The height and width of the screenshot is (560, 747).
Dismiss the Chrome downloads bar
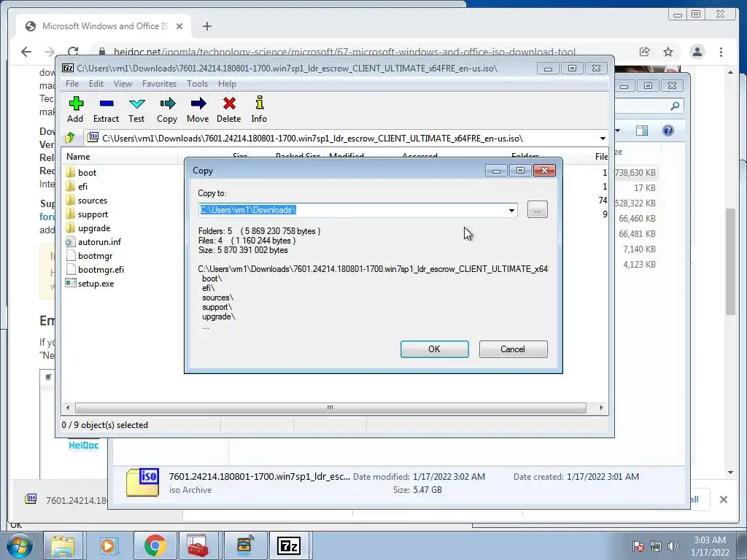pos(724,499)
